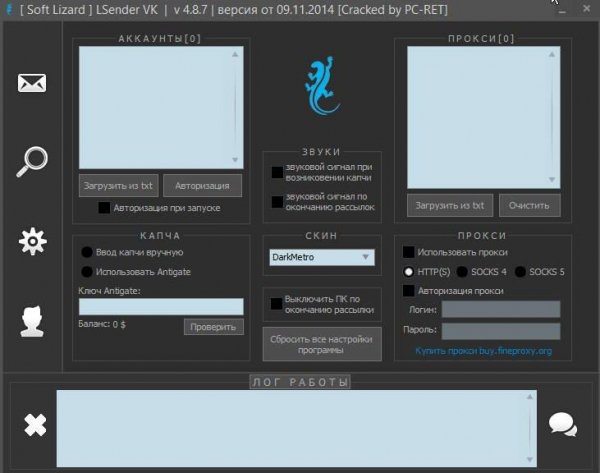
Task: Click the 'Баланс: 0 $' text
Action: coord(102,324)
